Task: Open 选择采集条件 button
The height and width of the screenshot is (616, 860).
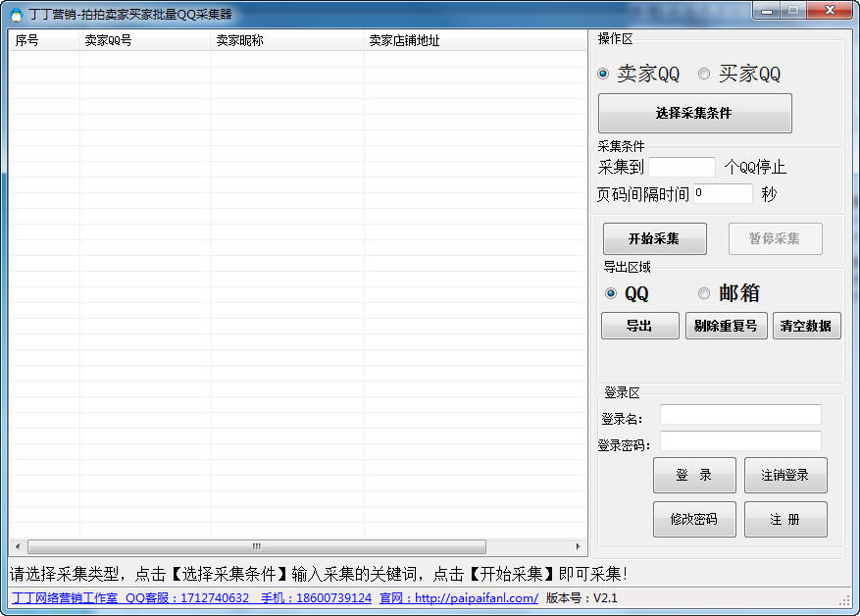Action: click(694, 113)
